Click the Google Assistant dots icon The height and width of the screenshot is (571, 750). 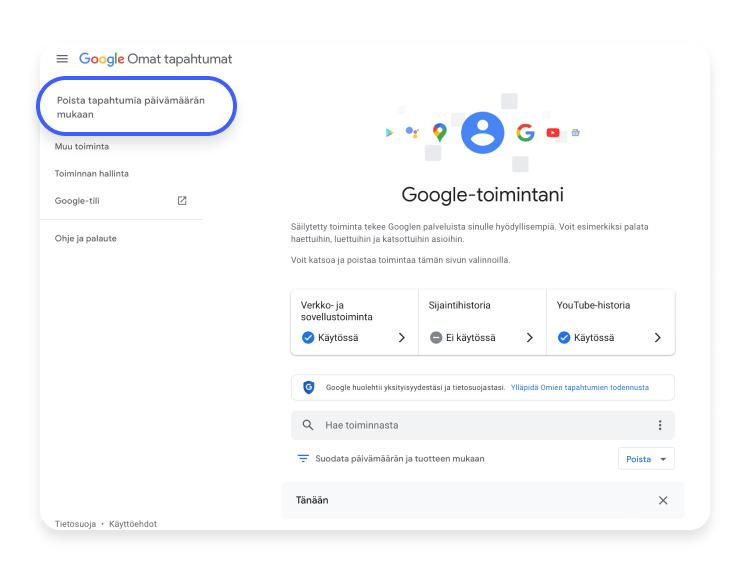pos(412,132)
